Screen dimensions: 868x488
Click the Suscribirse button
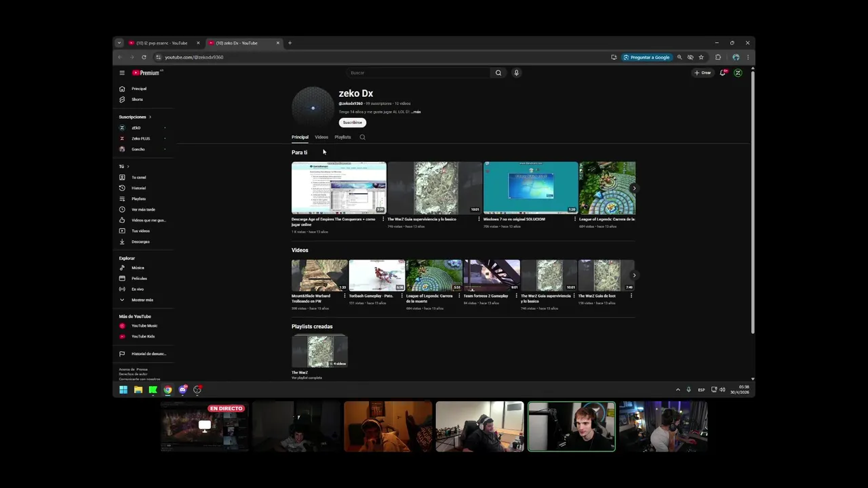click(353, 123)
